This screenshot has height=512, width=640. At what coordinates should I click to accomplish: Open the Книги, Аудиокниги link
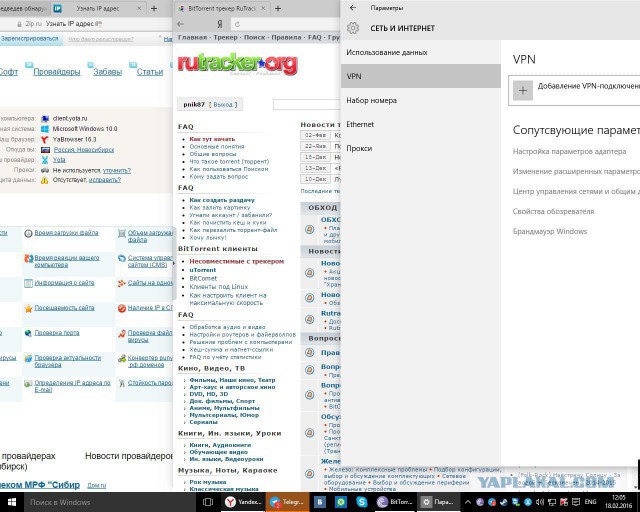pyautogui.click(x=220, y=445)
